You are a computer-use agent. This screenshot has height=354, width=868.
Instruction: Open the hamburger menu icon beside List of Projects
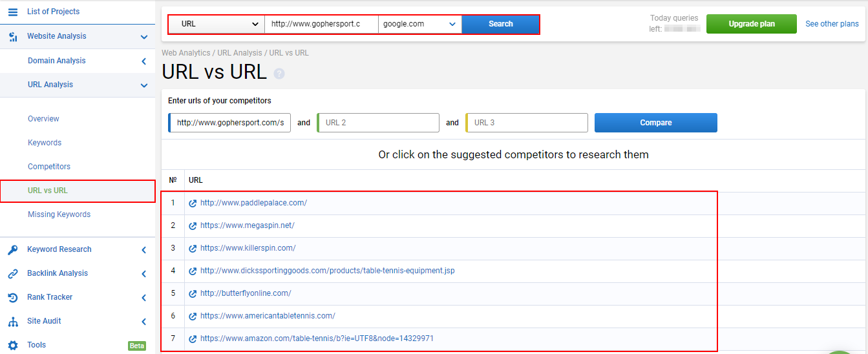coord(13,12)
